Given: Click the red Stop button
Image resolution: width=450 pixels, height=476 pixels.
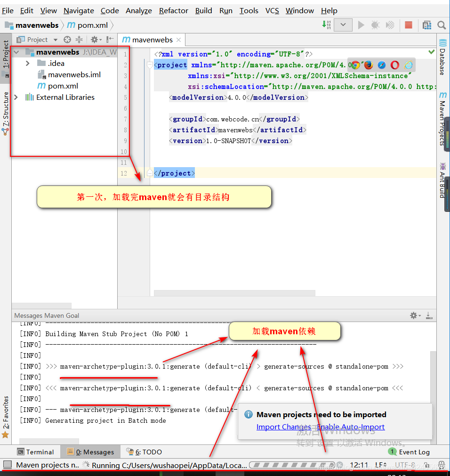Looking at the screenshot, I should [409, 25].
